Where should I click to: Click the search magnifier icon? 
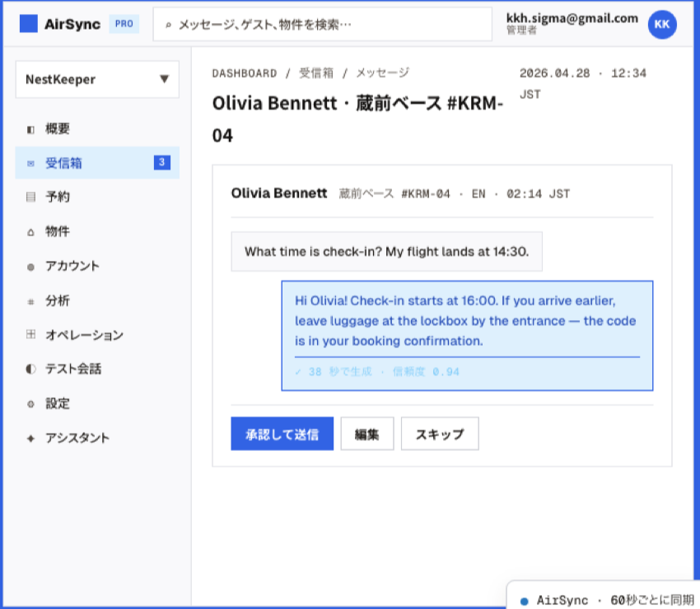(168, 25)
